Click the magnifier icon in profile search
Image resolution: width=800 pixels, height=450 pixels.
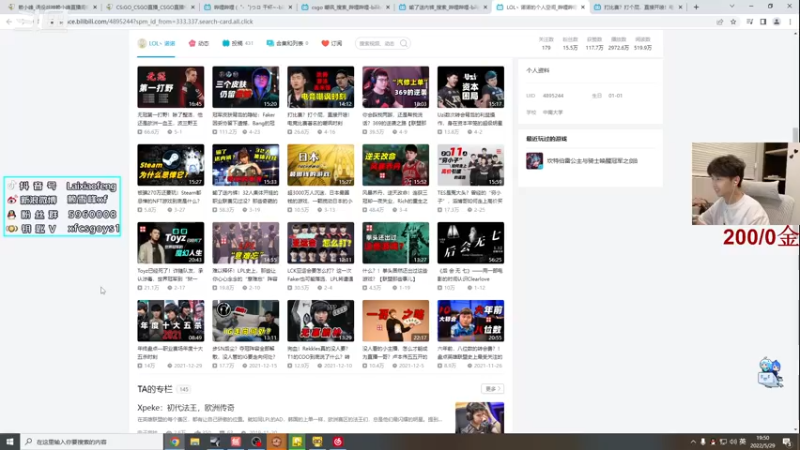(x=404, y=43)
